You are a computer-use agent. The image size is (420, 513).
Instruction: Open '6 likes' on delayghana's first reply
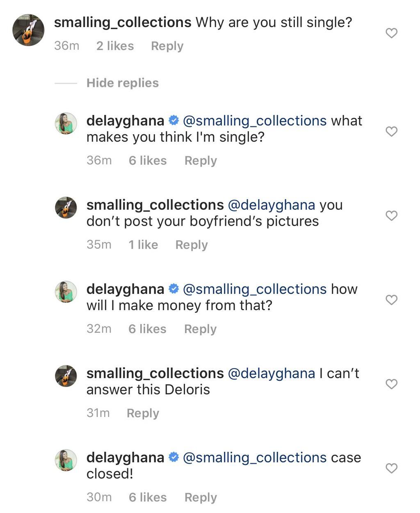pyautogui.click(x=147, y=160)
